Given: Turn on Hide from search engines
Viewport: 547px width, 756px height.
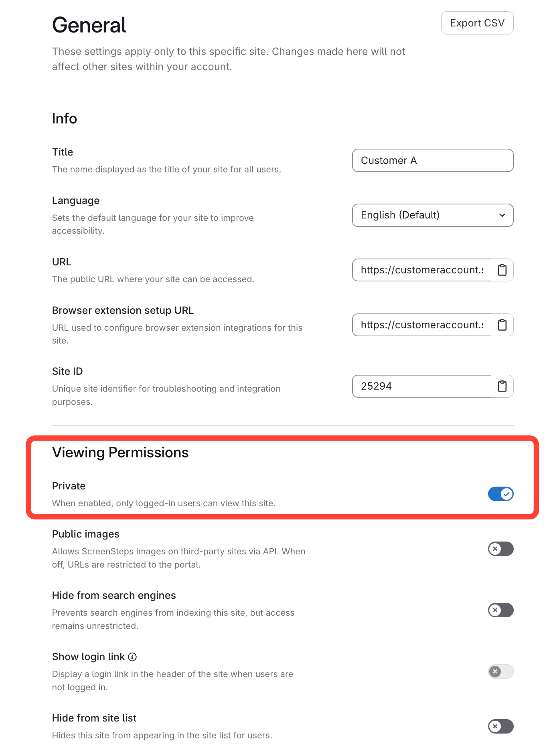Looking at the screenshot, I should pos(500,610).
